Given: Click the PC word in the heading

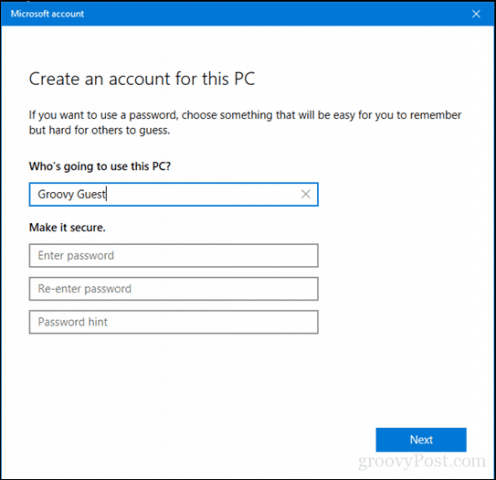Looking at the screenshot, I should click(x=244, y=79).
